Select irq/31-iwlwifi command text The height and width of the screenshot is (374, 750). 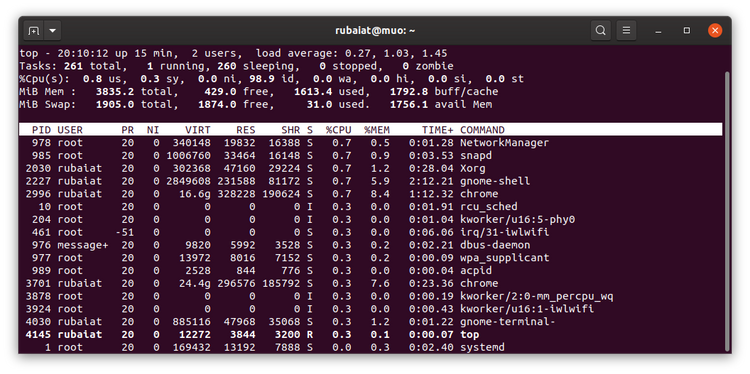505,232
